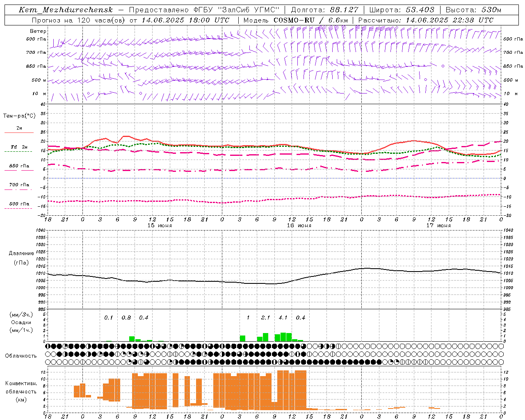Screen dimensions: 525x420
Task: Select the 'Долгота: 88.127' longitude value
Action: (x=324, y=10)
